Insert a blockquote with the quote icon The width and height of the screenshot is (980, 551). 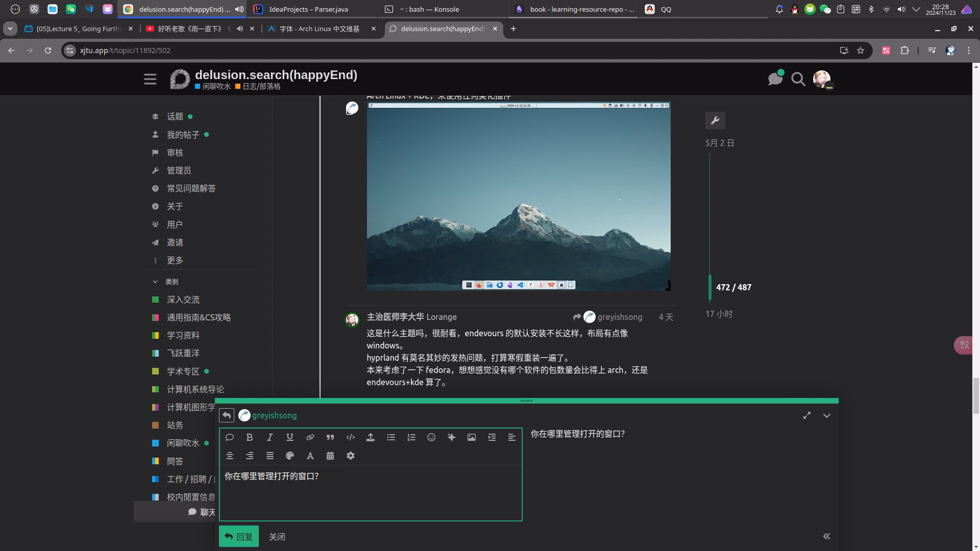tap(330, 437)
